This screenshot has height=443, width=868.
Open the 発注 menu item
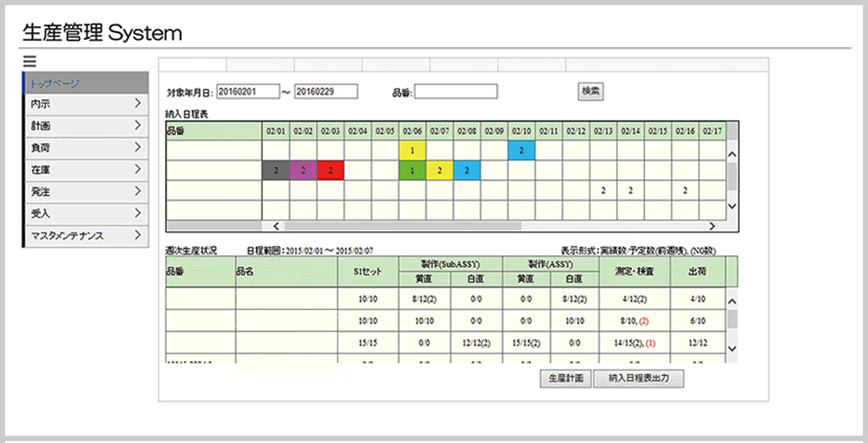[83, 192]
